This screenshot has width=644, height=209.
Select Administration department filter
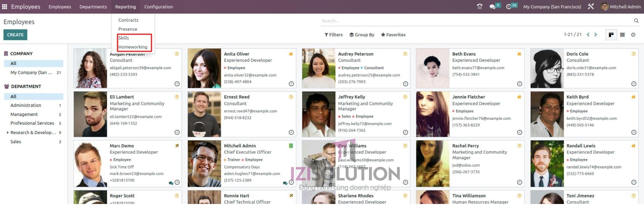[x=26, y=105]
